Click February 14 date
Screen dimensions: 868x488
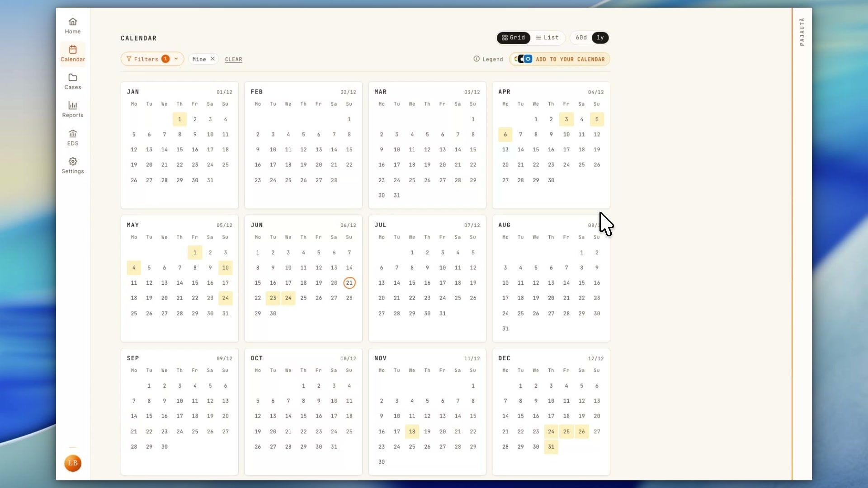334,150
